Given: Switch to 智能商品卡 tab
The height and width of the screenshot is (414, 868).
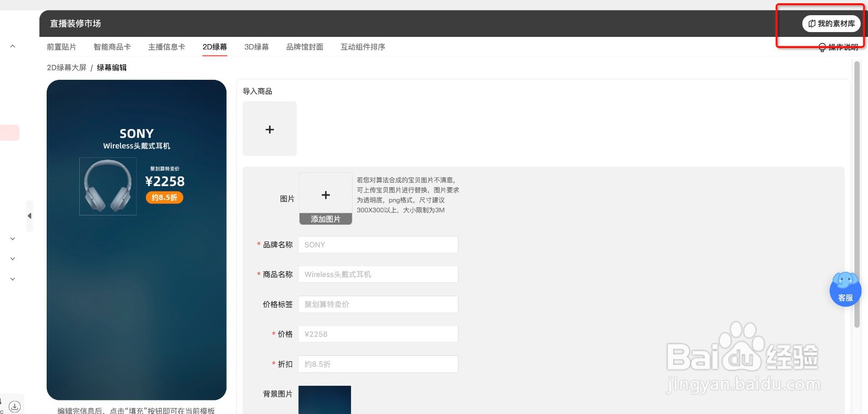Looking at the screenshot, I should [x=112, y=47].
